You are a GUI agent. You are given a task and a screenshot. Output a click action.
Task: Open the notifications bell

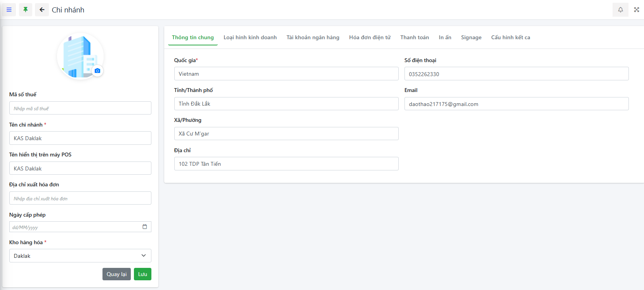coord(620,10)
